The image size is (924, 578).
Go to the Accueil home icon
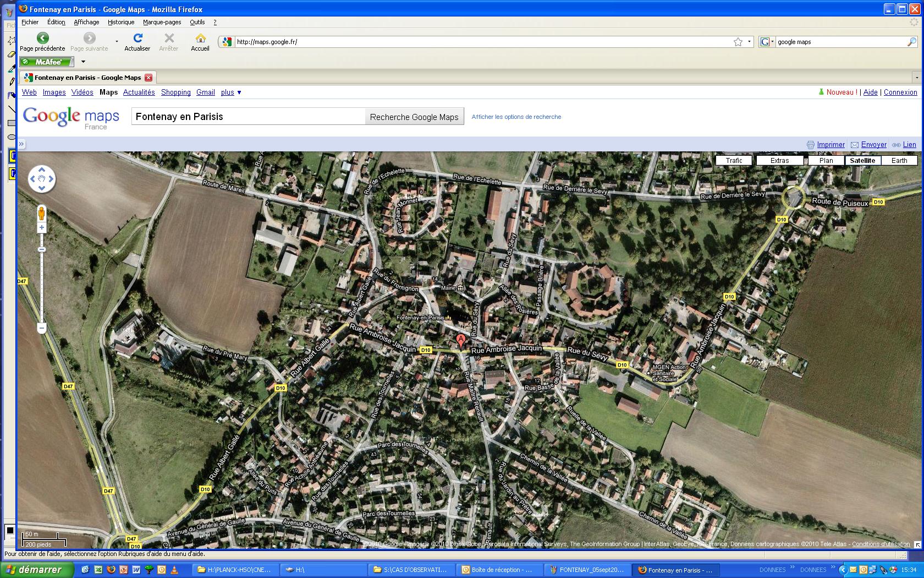[200, 38]
